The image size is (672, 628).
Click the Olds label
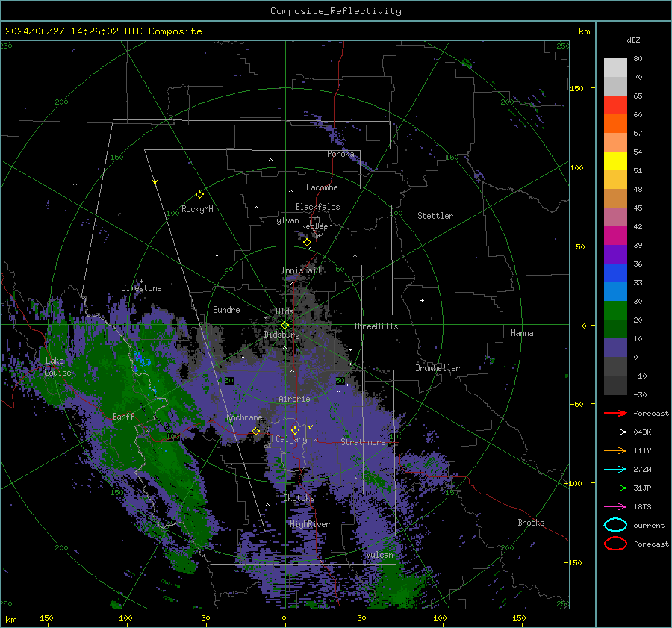point(284,311)
